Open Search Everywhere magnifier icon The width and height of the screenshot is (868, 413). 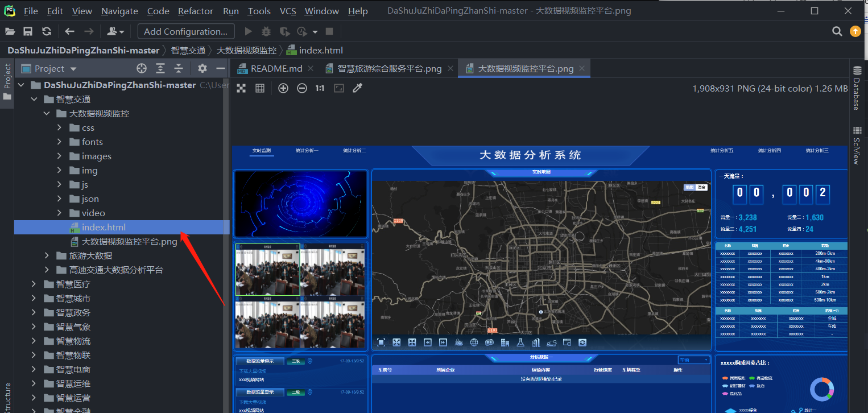[837, 32]
